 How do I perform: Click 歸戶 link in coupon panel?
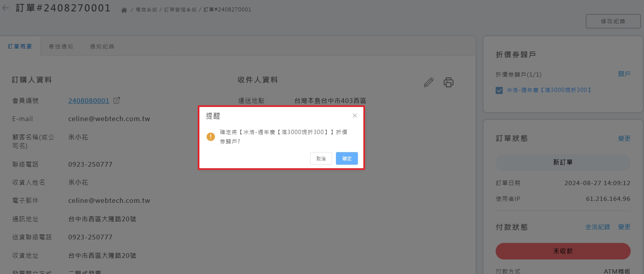point(624,74)
